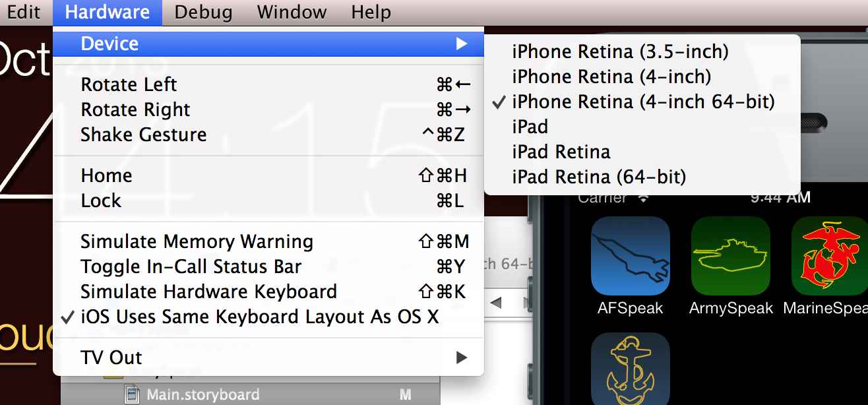Choose Simulate Memory Warning
Screen dimensions: 868x405
tap(268, 241)
